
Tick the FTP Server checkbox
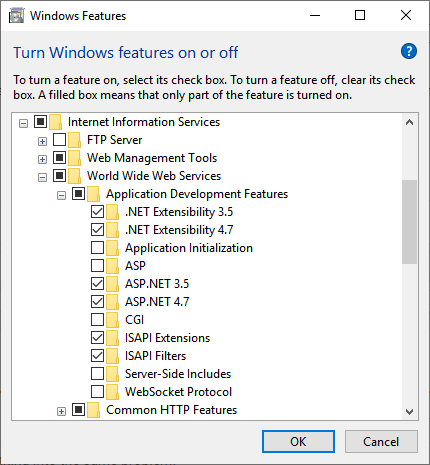(x=59, y=140)
